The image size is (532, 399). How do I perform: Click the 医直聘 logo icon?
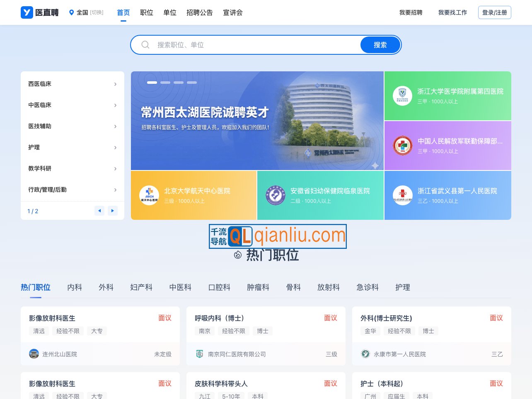pos(27,12)
